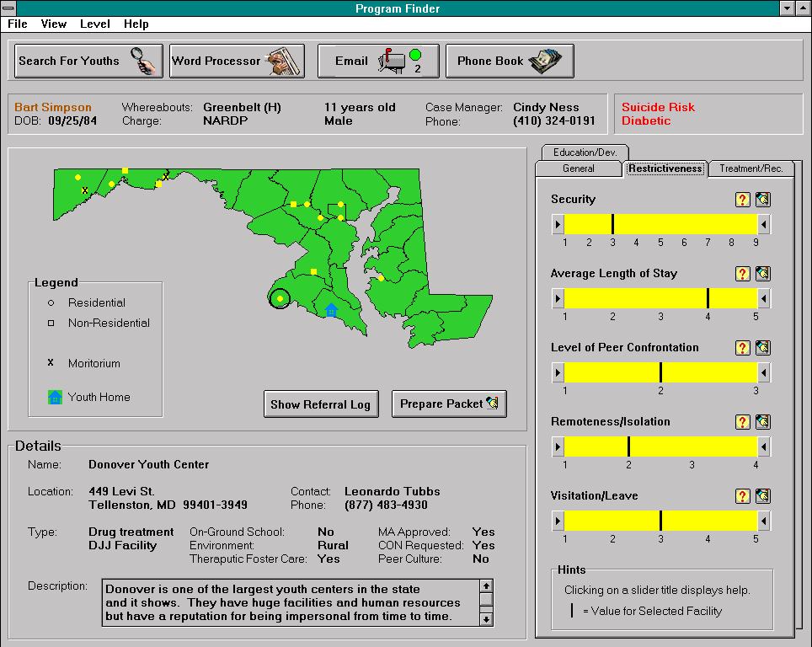
Task: Open the Word Processor tool
Action: pyautogui.click(x=237, y=61)
